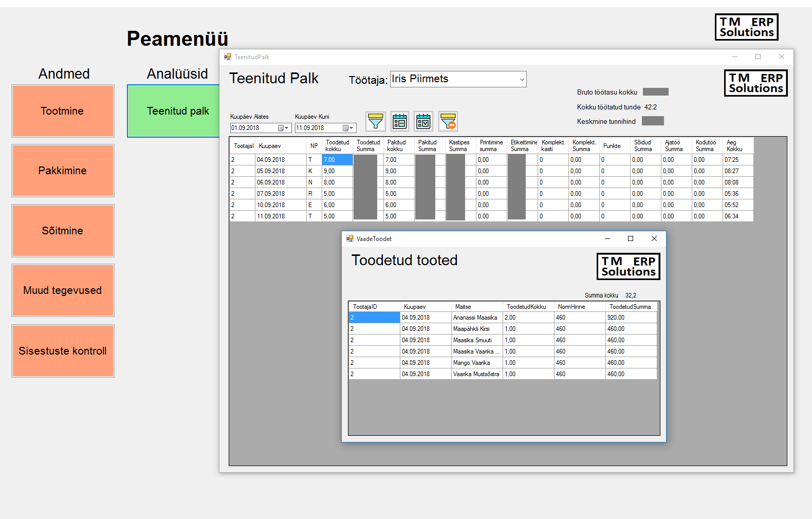Click the main menu TM ERP Solutions logo

click(746, 27)
